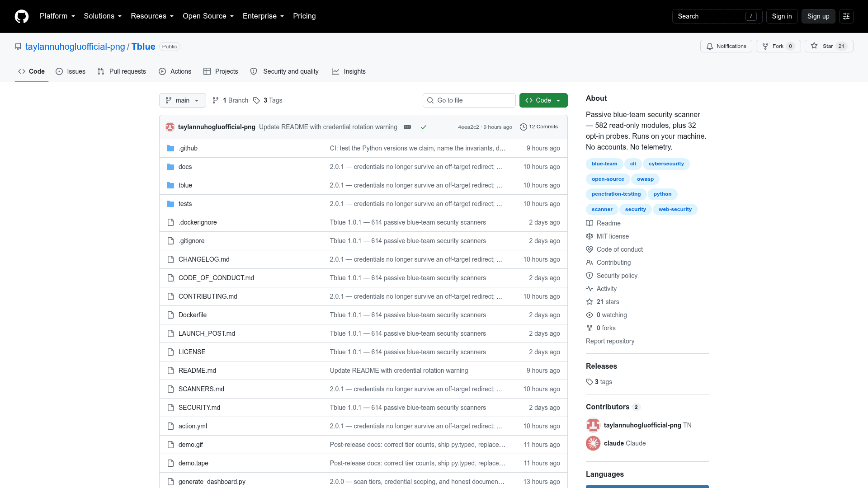The width and height of the screenshot is (868, 488).
Task: Click the penetration-testing topic tag
Action: 616,194
